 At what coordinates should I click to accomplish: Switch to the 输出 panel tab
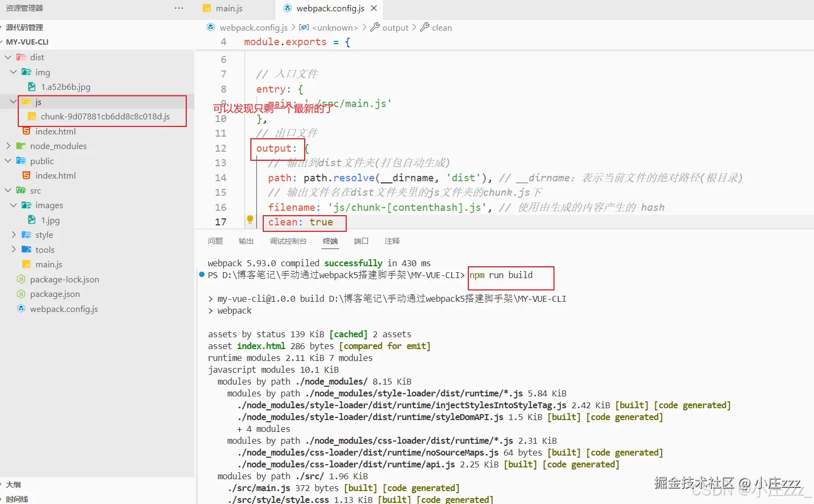pyautogui.click(x=246, y=241)
